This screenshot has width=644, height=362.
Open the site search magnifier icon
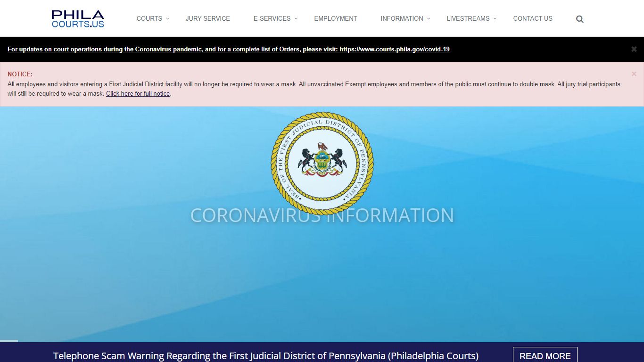click(x=580, y=19)
